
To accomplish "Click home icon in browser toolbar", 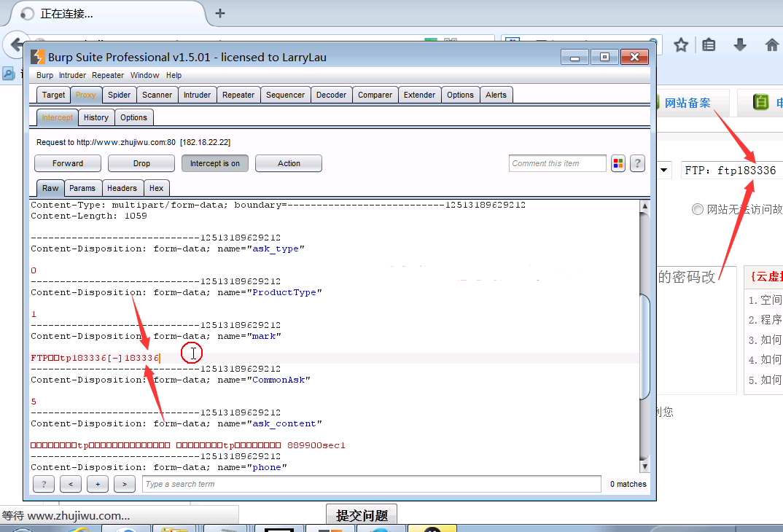I will 772,45.
